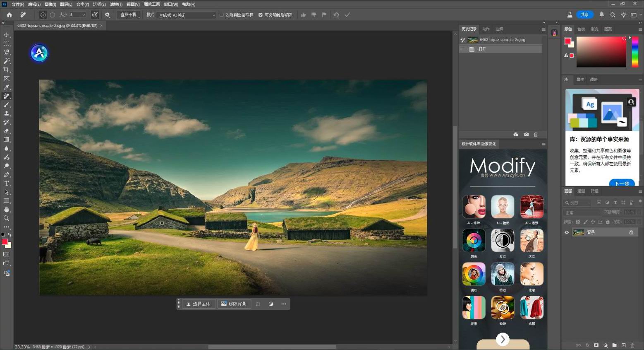
Task: Click the undo arrow in options bar
Action: [336, 15]
